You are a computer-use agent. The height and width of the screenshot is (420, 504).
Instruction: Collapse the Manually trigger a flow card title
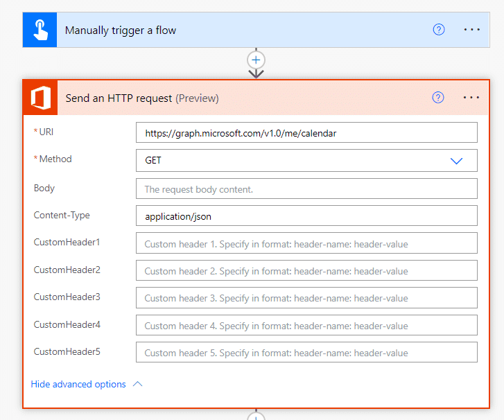tap(121, 30)
